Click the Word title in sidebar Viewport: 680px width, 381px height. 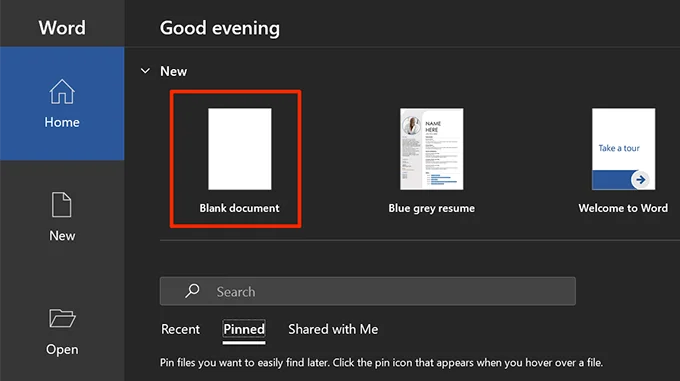click(62, 28)
